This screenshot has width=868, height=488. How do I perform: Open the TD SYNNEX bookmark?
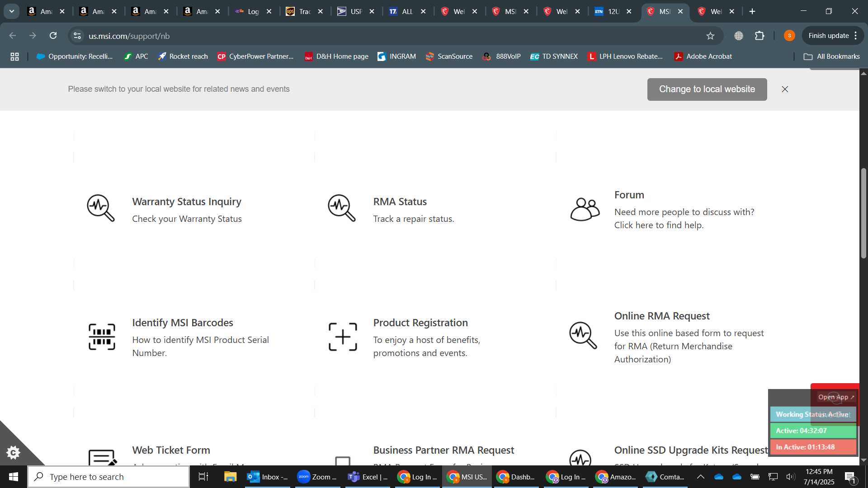click(554, 56)
